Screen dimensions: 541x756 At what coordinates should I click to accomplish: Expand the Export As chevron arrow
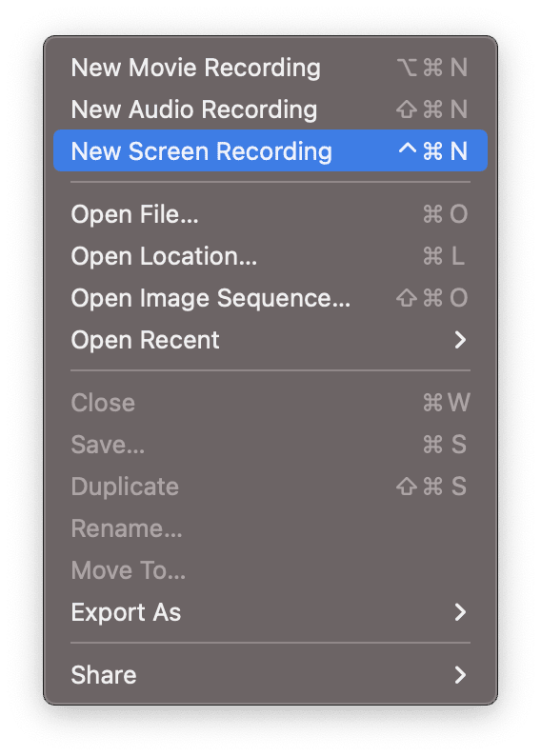click(460, 612)
